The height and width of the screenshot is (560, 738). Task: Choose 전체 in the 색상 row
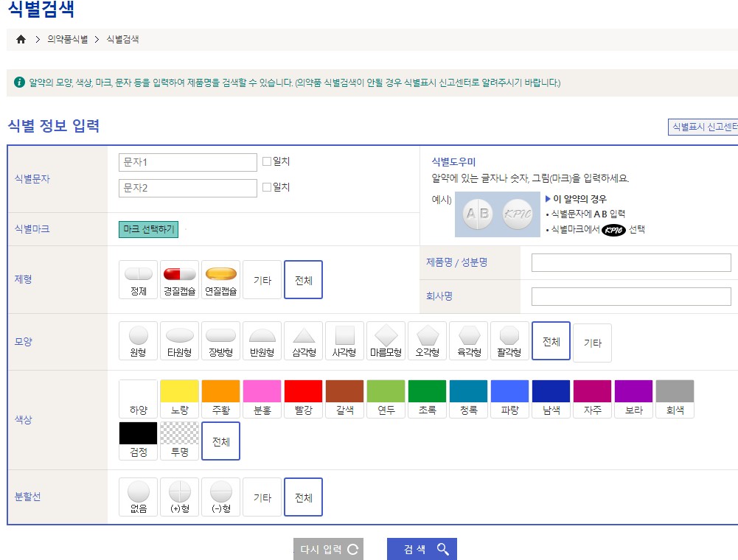point(220,441)
